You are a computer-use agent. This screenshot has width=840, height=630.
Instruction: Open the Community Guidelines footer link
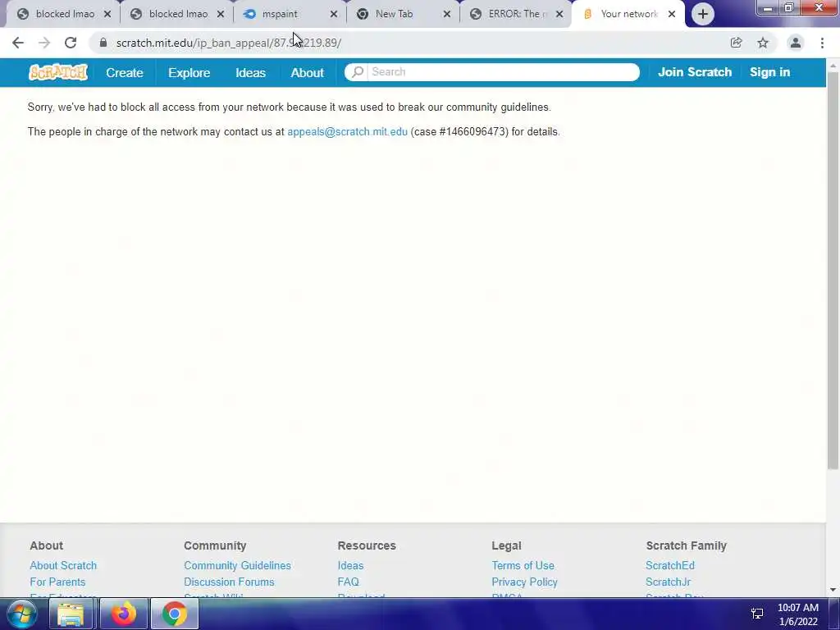click(237, 566)
